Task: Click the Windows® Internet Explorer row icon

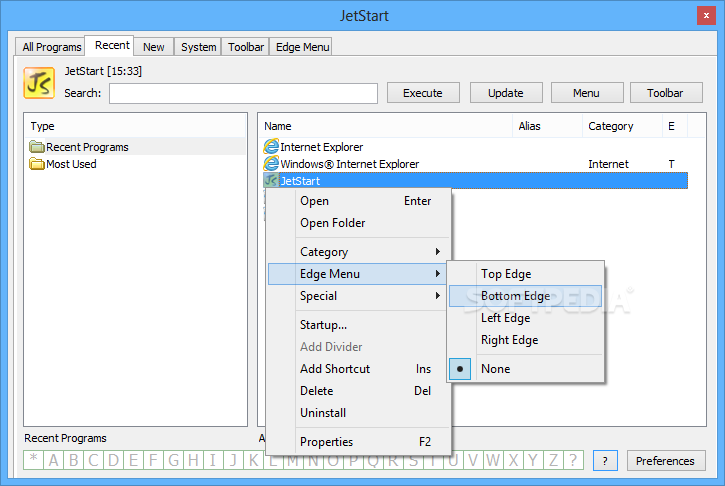Action: coord(271,164)
